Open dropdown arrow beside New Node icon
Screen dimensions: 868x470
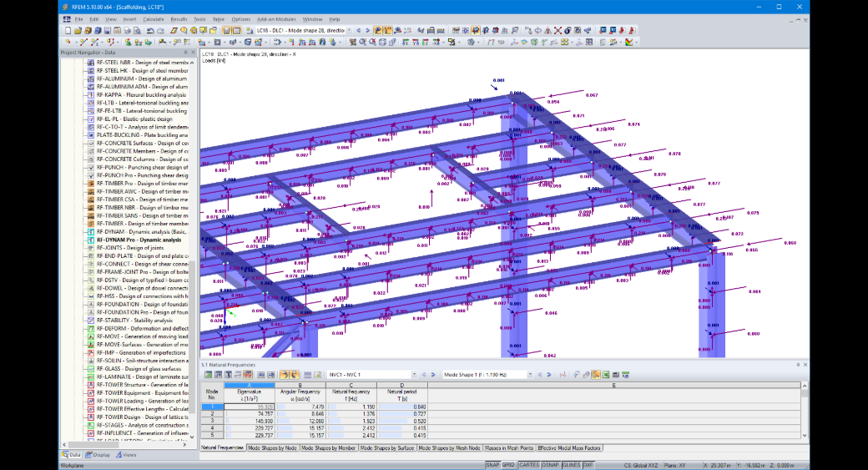pos(77,42)
